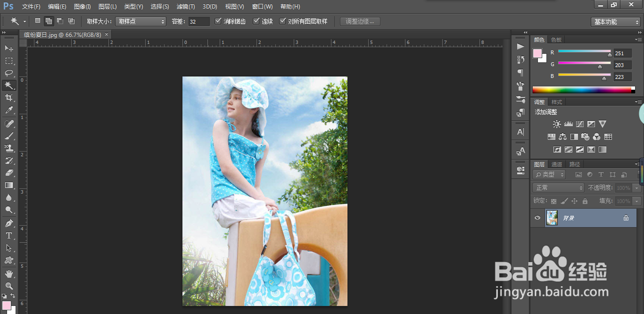Add an Exposure adjustment

click(591, 124)
